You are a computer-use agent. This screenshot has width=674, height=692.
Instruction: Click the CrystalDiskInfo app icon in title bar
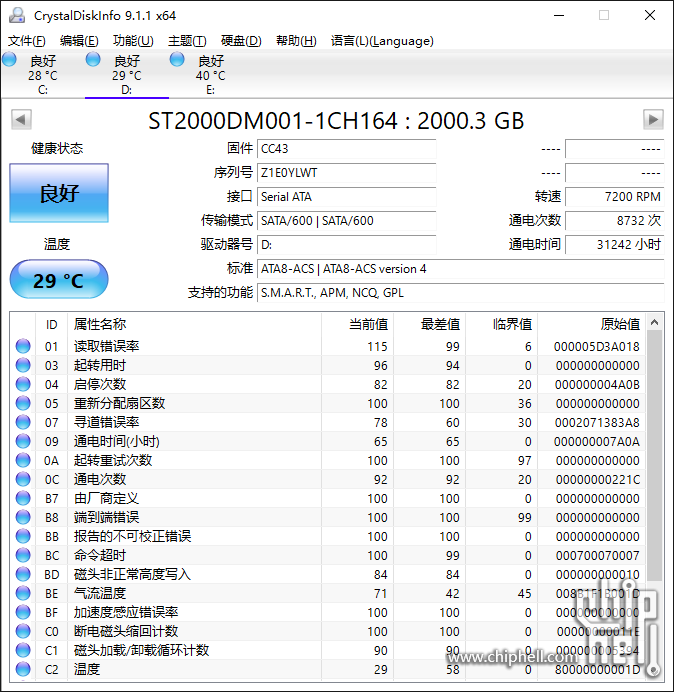17,15
